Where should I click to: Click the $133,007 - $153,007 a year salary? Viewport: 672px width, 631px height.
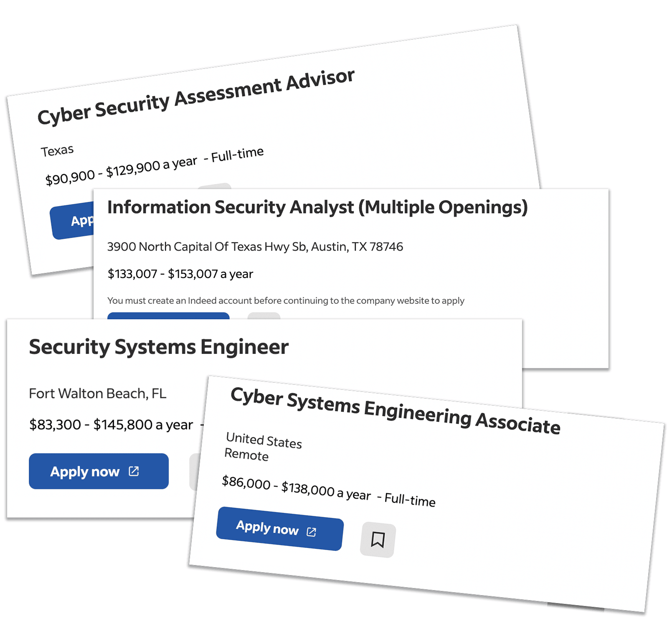click(180, 274)
